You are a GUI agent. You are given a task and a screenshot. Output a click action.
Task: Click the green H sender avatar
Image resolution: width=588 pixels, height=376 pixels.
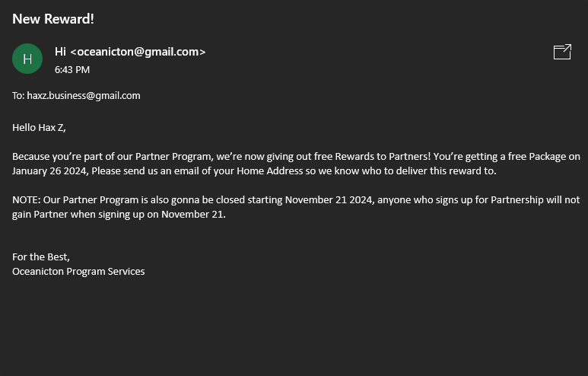[27, 59]
